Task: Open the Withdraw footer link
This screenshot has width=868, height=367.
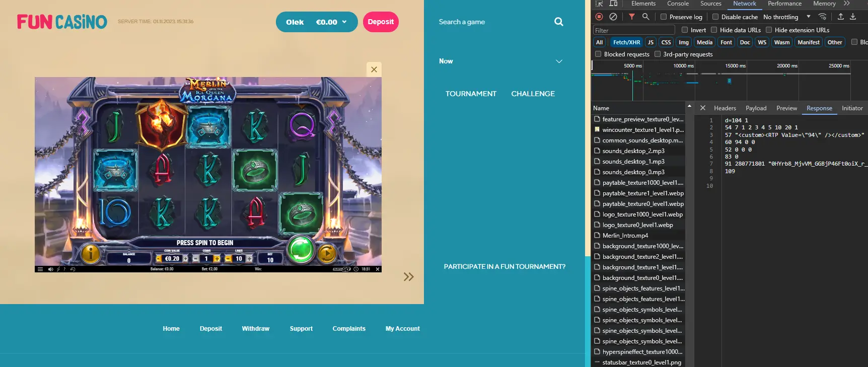Action: [256, 329]
